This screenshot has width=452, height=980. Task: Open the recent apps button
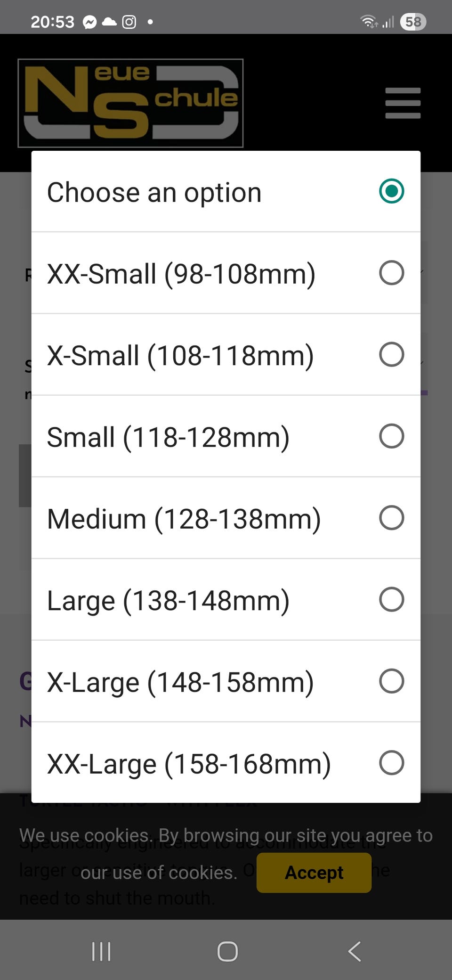101,951
